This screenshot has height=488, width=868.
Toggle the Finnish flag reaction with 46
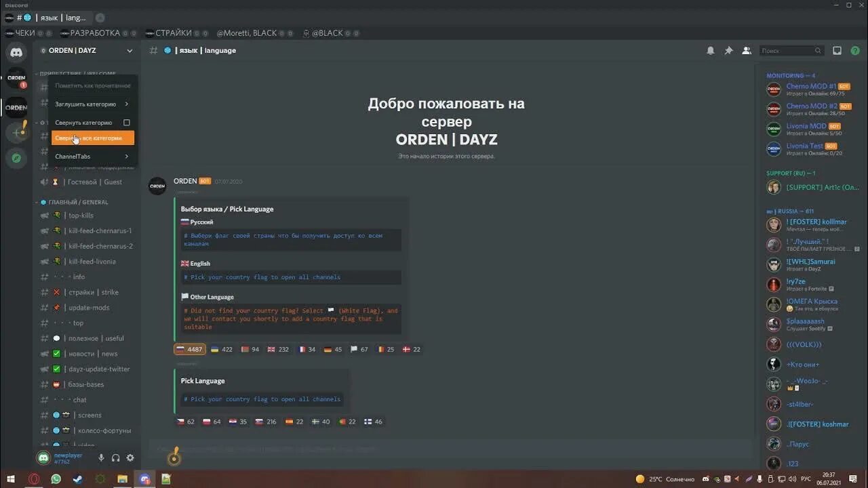374,422
